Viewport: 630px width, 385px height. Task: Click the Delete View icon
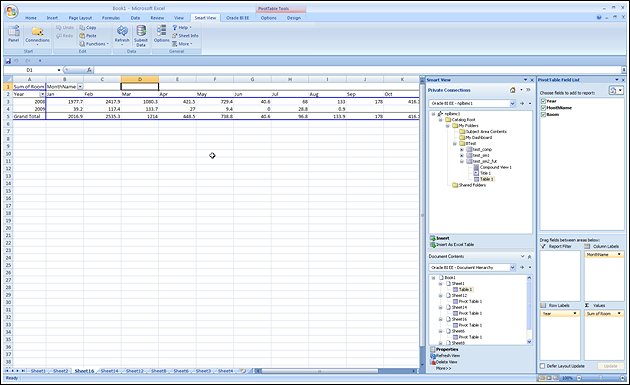(433, 362)
